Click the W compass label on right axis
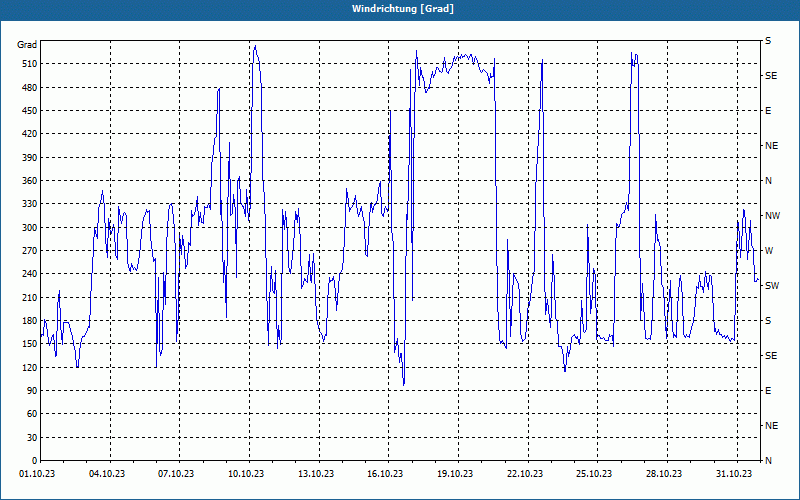The width and height of the screenshot is (800, 500). 769,251
